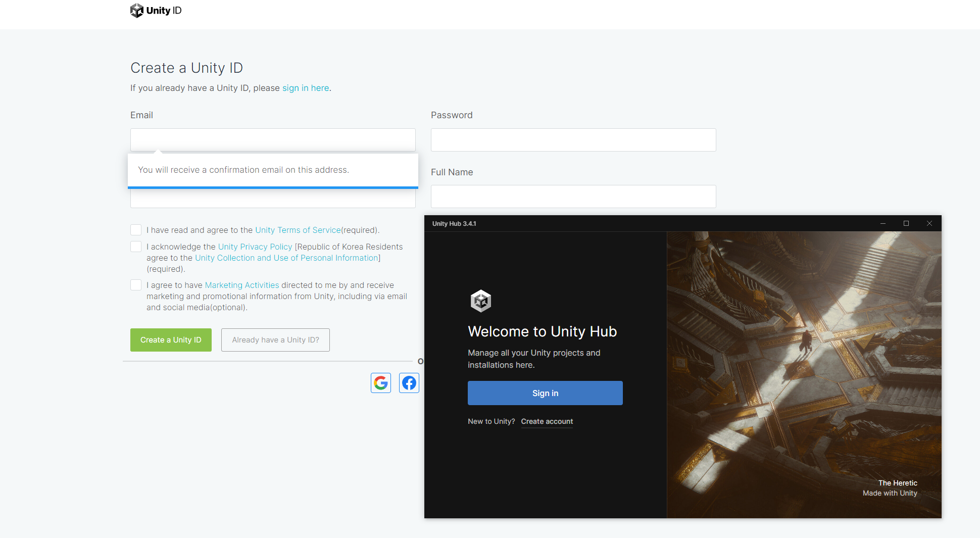The height and width of the screenshot is (538, 980).
Task: Maximize the Unity Hub window
Action: [906, 223]
